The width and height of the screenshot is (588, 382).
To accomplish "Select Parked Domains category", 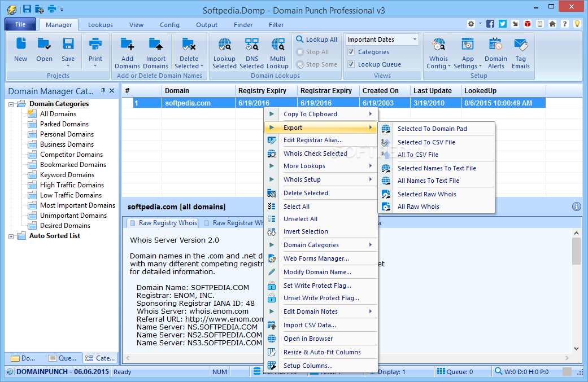I will pyautogui.click(x=64, y=124).
